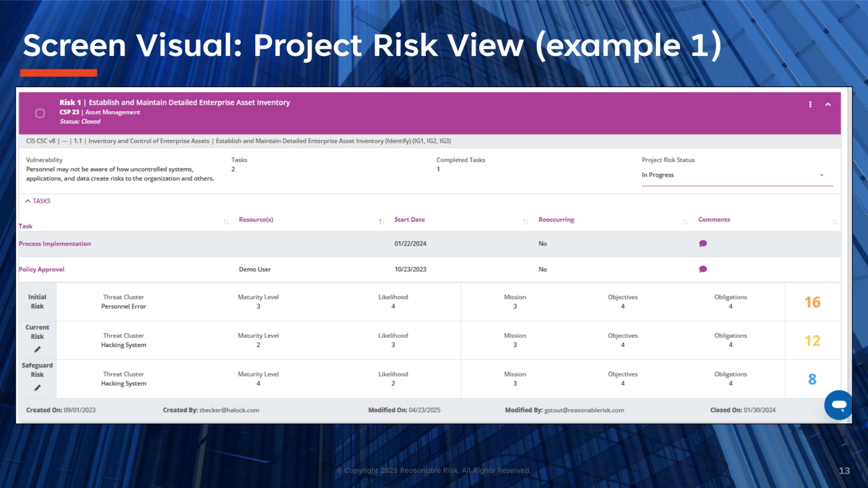Viewport: 868px width, 488px height.
Task: Click the Created On 09/01/2023 entry
Action: click(61, 410)
